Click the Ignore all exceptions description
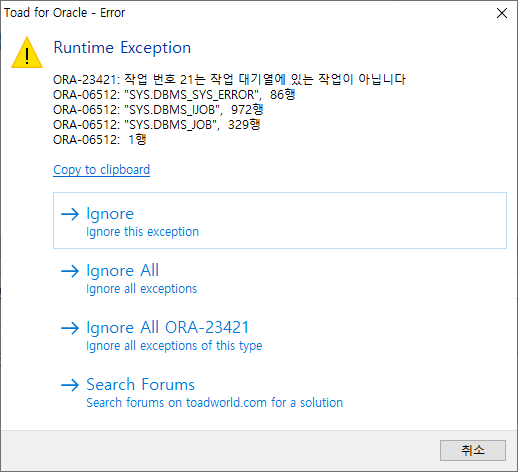Image resolution: width=518 pixels, height=472 pixels. pos(141,289)
